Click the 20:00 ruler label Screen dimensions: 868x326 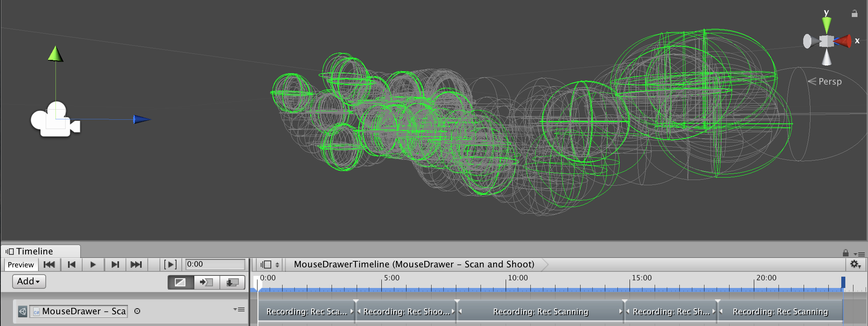pyautogui.click(x=766, y=278)
